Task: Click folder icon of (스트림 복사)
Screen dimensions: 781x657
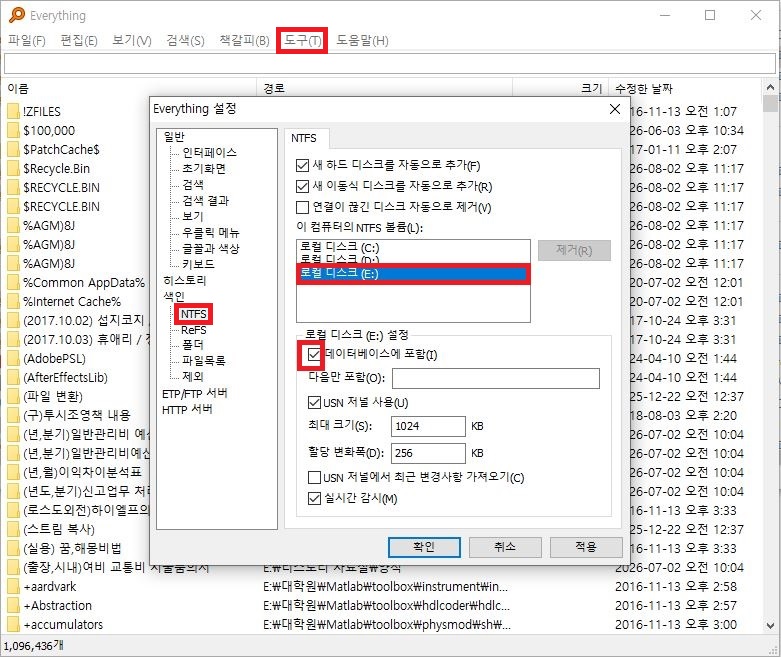Action: point(13,529)
